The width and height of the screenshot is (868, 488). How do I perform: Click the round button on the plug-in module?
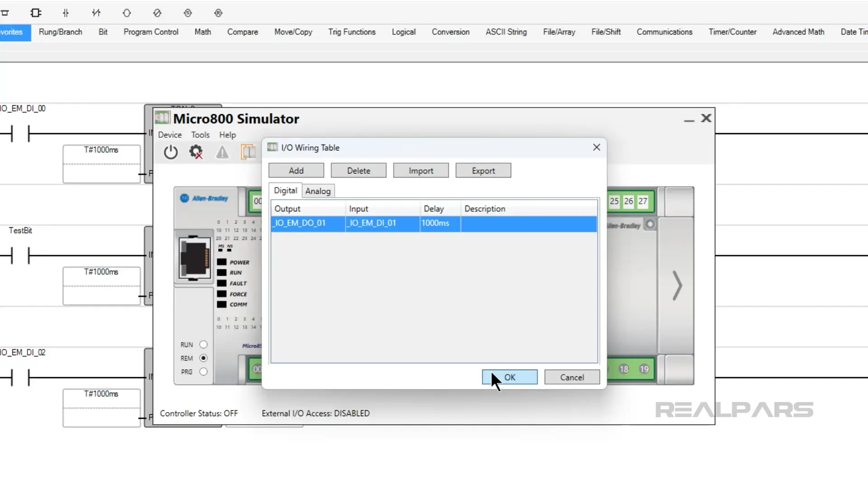click(x=650, y=225)
